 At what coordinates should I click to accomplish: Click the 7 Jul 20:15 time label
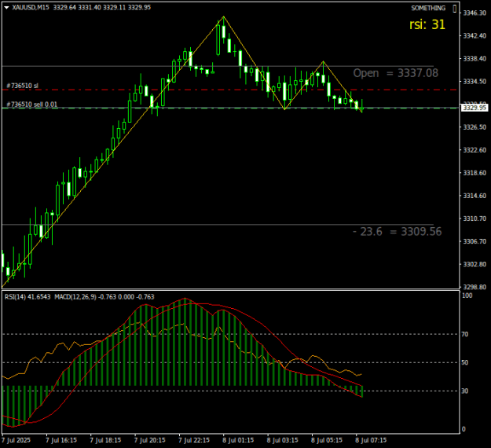tap(150, 440)
